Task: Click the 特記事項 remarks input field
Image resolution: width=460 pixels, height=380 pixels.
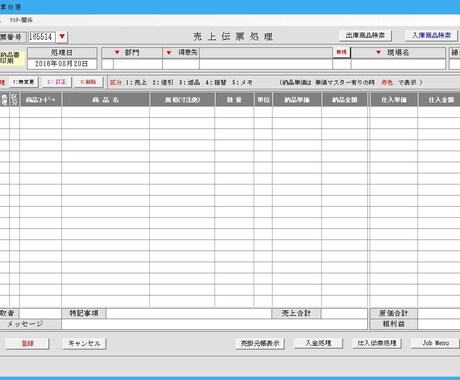Action: click(x=189, y=313)
